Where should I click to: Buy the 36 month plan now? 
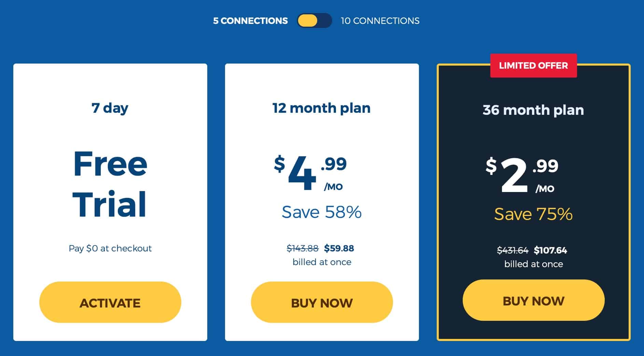[x=534, y=300]
